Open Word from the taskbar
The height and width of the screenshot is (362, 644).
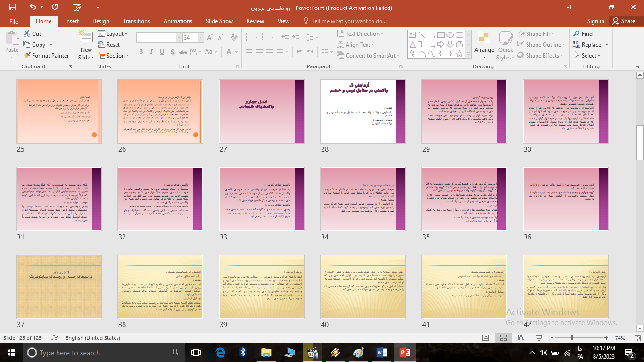pyautogui.click(x=381, y=353)
